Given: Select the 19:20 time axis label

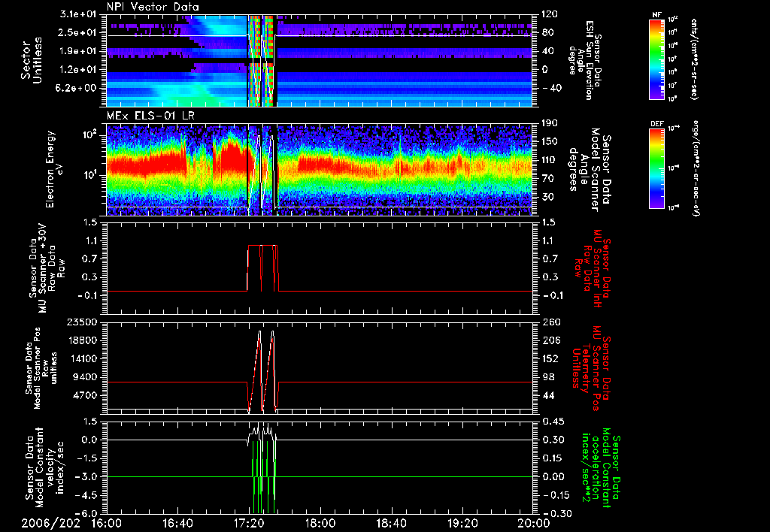Looking at the screenshot, I should (462, 522).
